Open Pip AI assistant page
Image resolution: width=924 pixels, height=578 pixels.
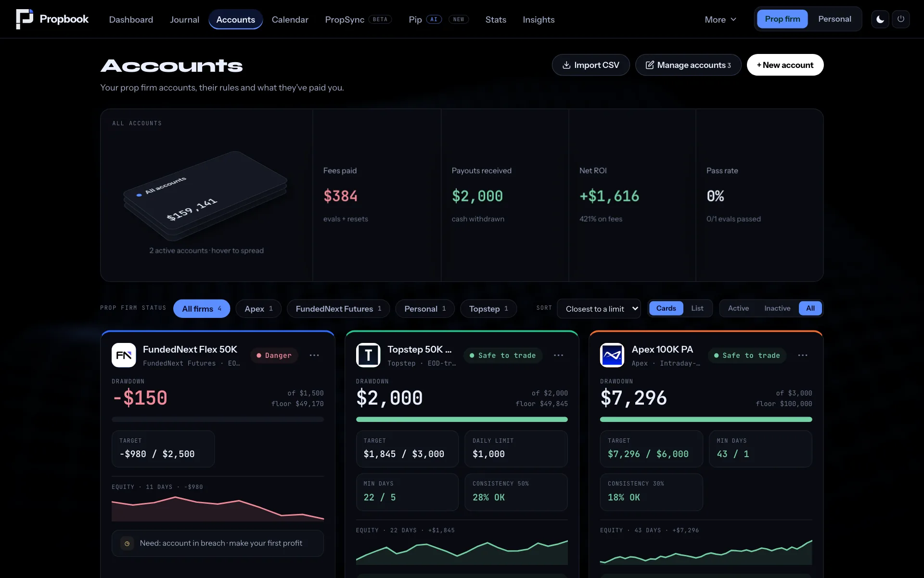pyautogui.click(x=438, y=20)
